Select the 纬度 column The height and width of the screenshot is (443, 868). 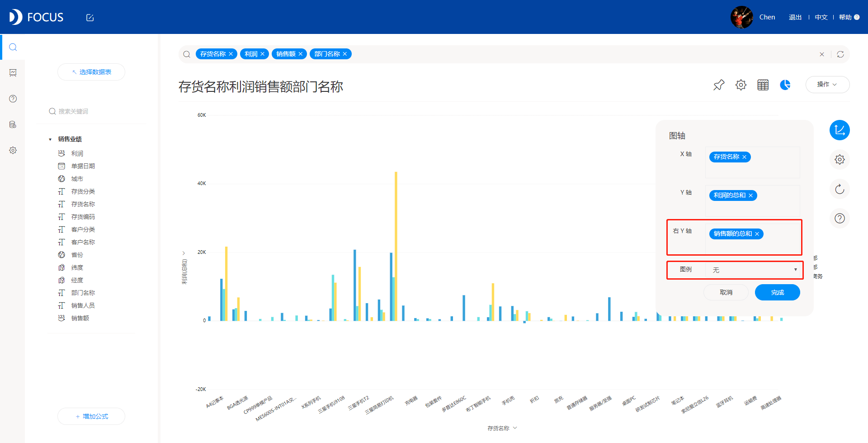[x=77, y=267]
